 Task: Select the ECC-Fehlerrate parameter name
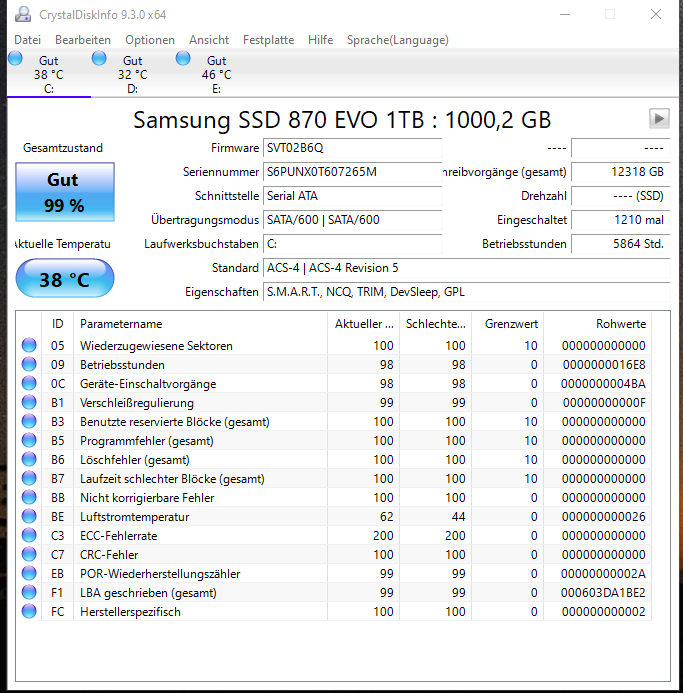click(x=118, y=536)
